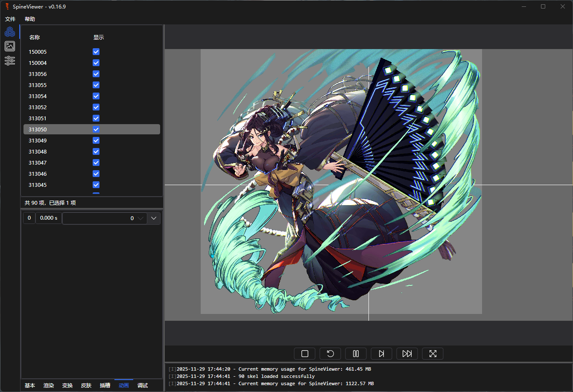Click the fit-to-view expand arrows icon

(x=433, y=354)
